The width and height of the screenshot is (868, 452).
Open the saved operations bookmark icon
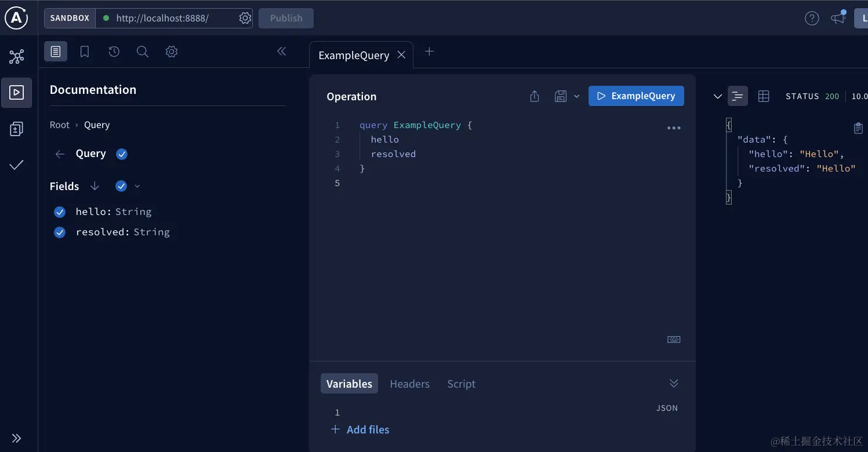click(85, 52)
